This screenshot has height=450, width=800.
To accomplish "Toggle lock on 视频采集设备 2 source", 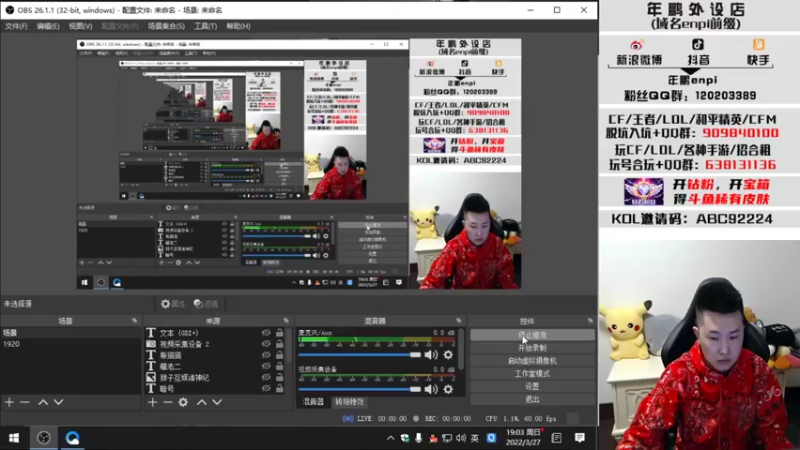I will pyautogui.click(x=279, y=344).
